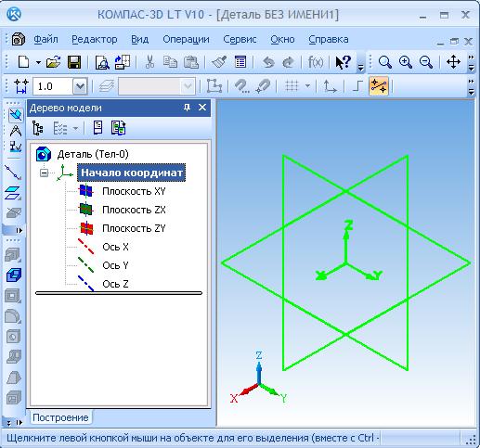Open the Окно menu

[282, 40]
